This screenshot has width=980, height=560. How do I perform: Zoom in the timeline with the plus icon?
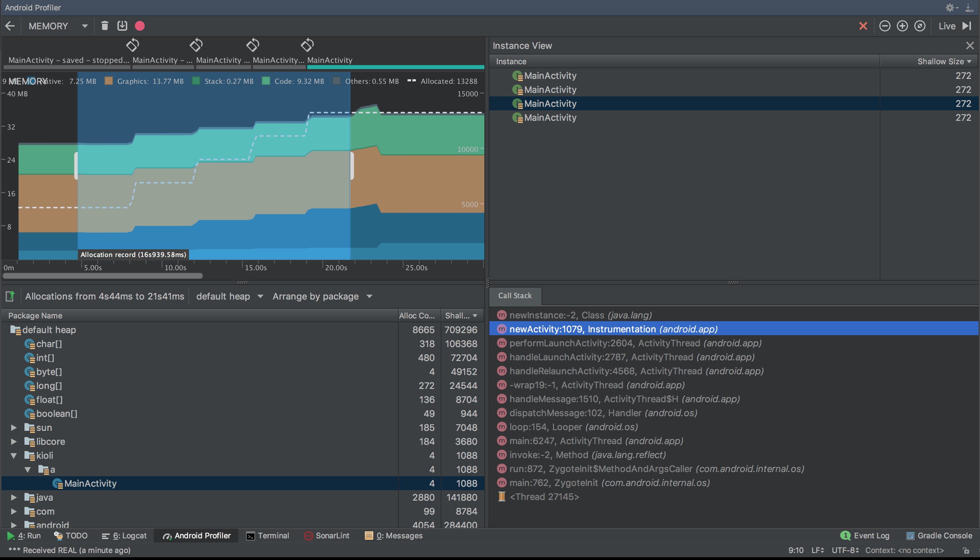(x=902, y=26)
